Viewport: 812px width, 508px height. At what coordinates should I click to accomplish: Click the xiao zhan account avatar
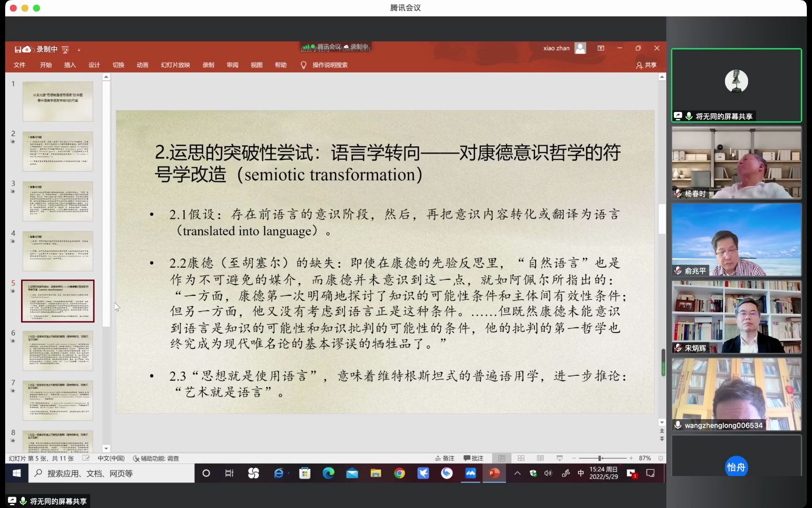pos(580,48)
